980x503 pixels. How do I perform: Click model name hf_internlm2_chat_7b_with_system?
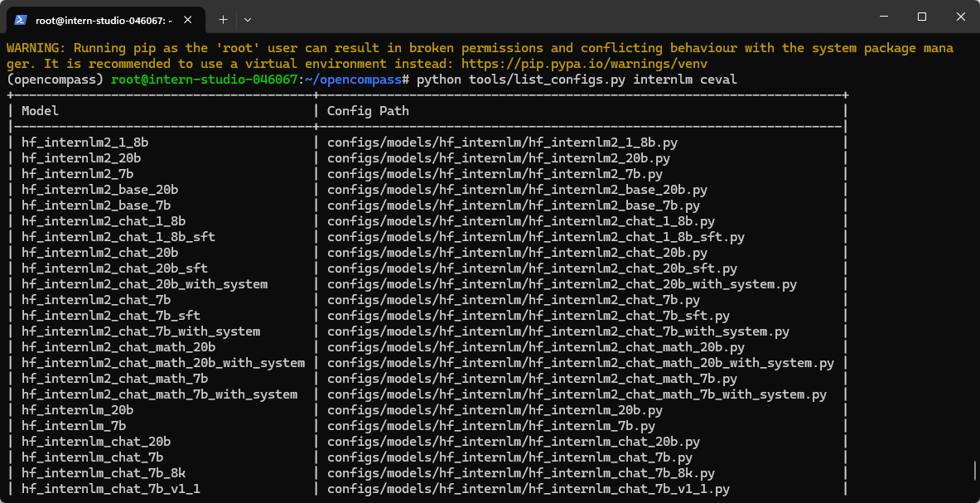click(142, 331)
